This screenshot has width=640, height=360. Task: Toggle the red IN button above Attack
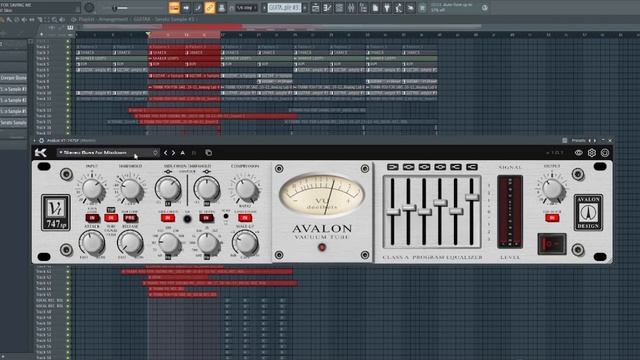pos(92,218)
